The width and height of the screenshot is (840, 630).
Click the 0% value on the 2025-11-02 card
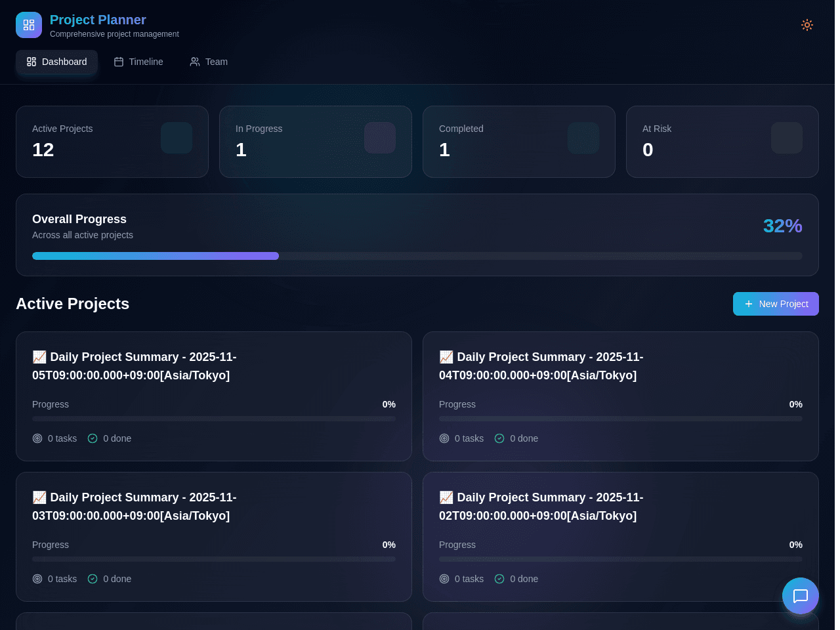pyautogui.click(x=796, y=545)
